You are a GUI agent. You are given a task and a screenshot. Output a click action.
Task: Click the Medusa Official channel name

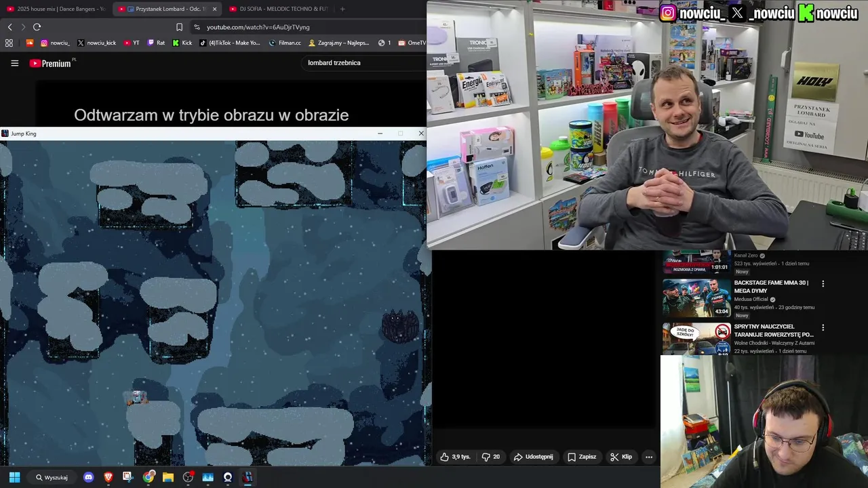coord(751,299)
